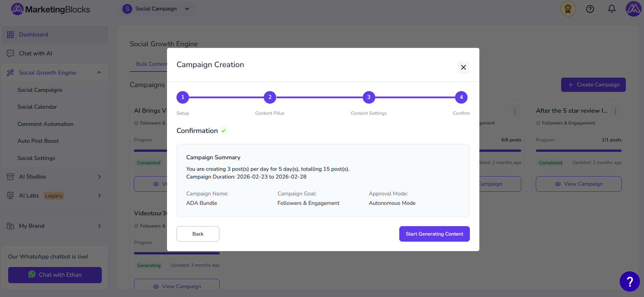Click the MarketingBlocks logo
This screenshot has height=297, width=644.
(51, 9)
